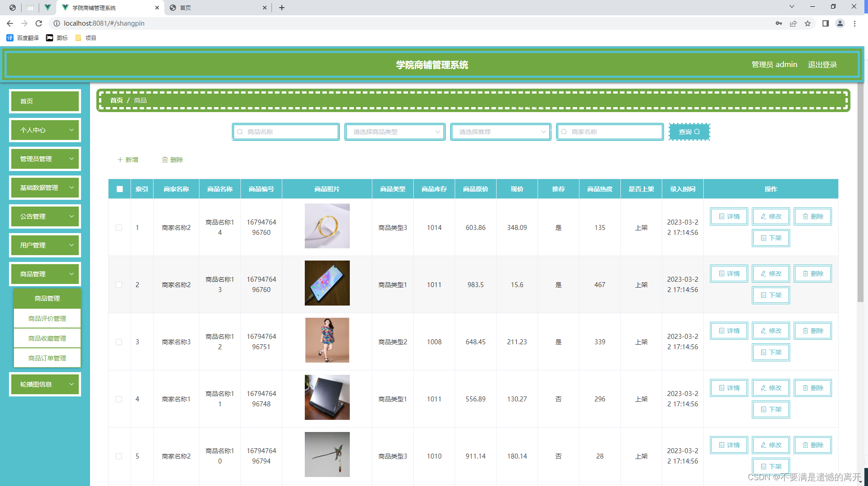Click 修改 edit for row 2
The image size is (868, 486).
tap(771, 274)
